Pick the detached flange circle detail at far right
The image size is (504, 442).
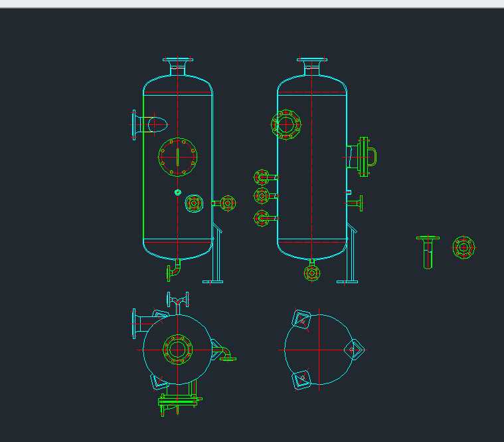(463, 247)
